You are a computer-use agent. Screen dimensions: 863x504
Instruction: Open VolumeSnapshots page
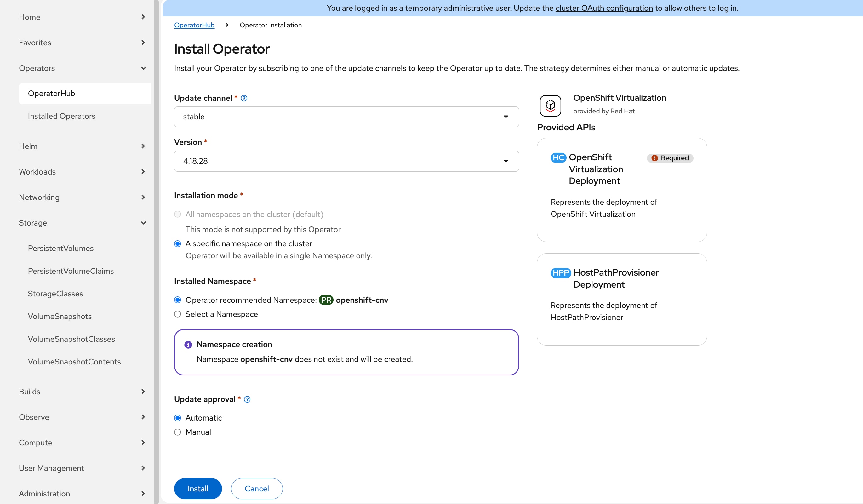(85, 316)
